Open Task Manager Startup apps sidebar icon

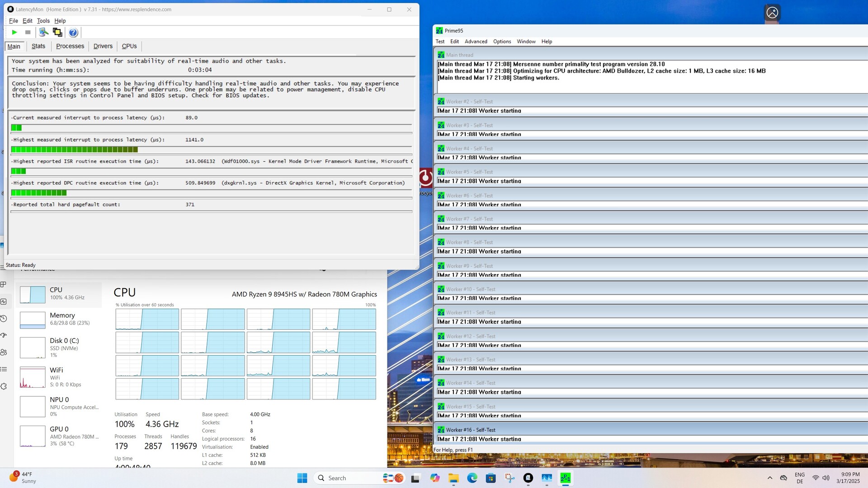coord(4,335)
